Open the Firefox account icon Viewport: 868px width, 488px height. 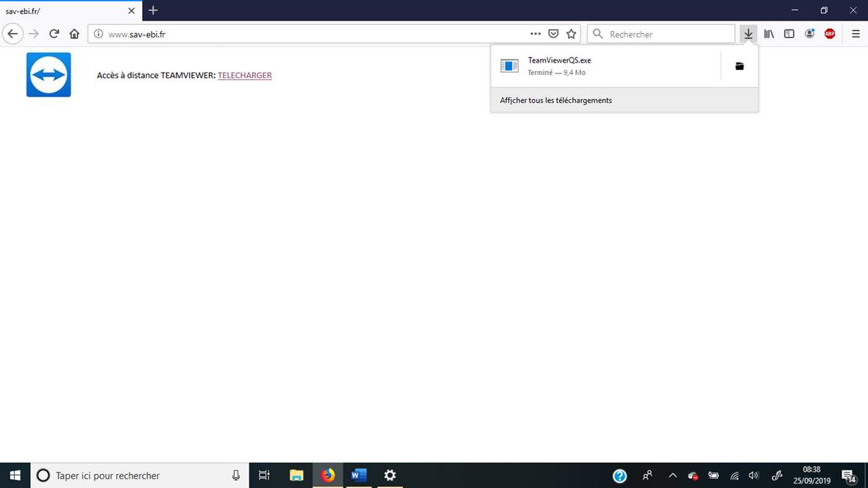(809, 34)
